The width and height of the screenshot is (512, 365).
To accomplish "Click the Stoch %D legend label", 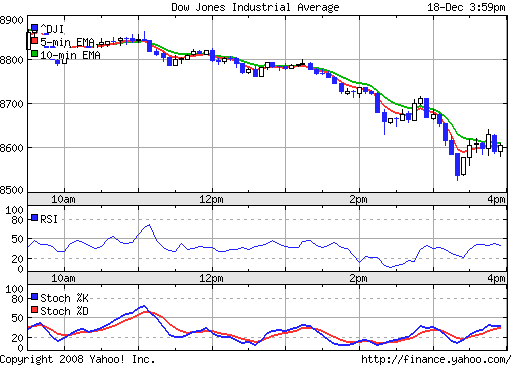I will [64, 311].
